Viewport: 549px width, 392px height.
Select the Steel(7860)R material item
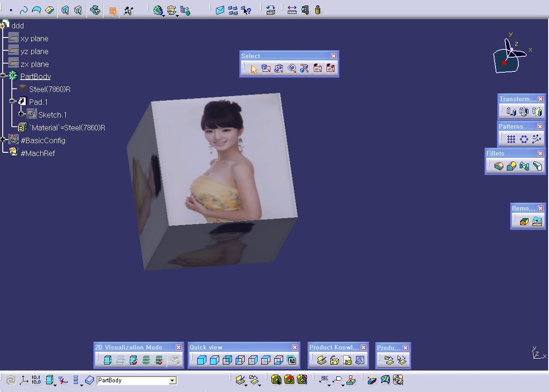(49, 89)
